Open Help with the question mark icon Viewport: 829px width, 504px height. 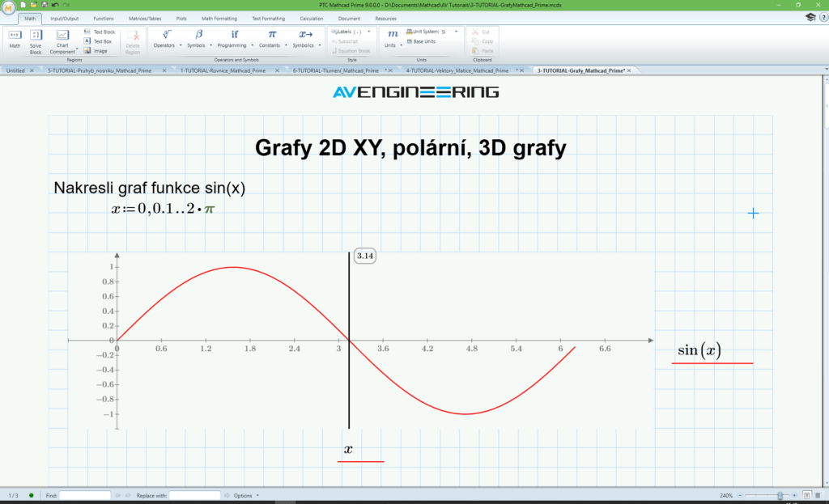click(823, 18)
